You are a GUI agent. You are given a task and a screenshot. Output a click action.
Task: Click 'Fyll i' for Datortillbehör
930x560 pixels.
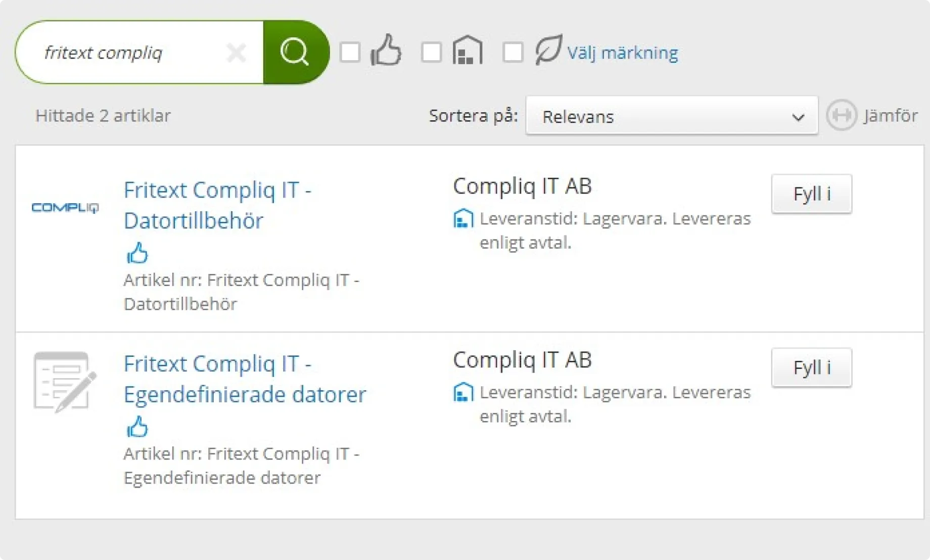click(x=812, y=194)
